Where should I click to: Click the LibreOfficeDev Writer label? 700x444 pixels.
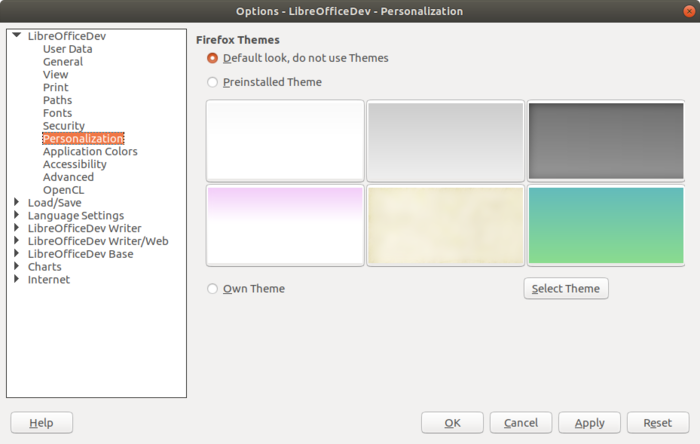(84, 228)
